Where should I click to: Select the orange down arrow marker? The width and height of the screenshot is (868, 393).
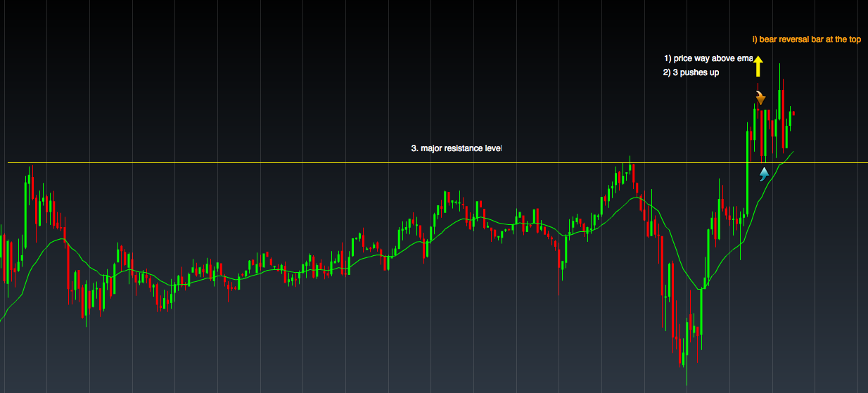coord(760,98)
